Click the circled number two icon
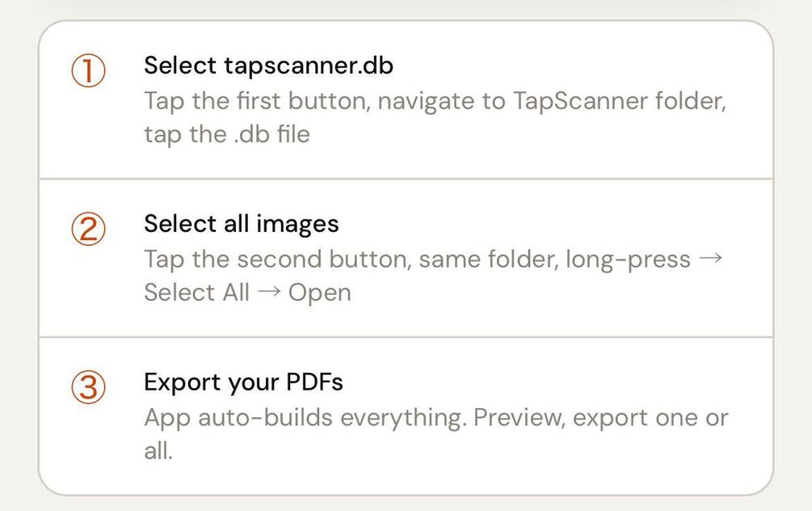 click(x=87, y=230)
